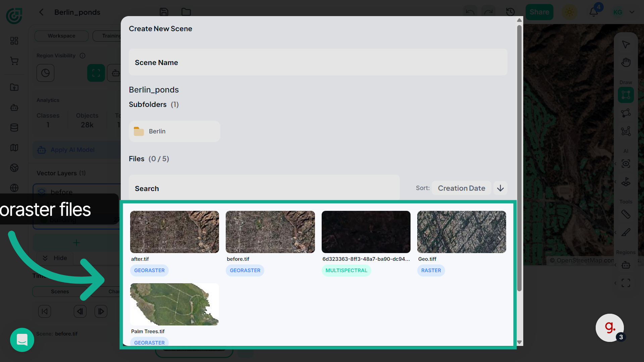Click the app logo in top-left corner
This screenshot has height=362, width=644.
tap(14, 15)
